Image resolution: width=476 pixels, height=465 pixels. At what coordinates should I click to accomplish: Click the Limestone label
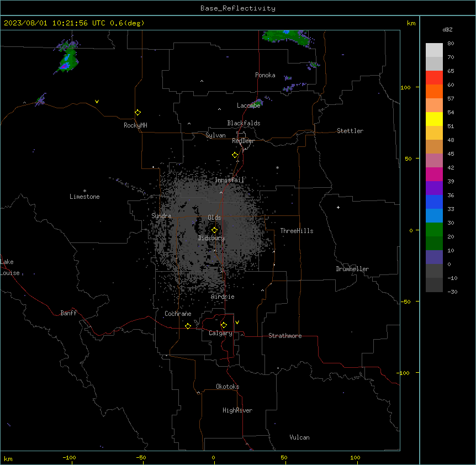pyautogui.click(x=84, y=197)
